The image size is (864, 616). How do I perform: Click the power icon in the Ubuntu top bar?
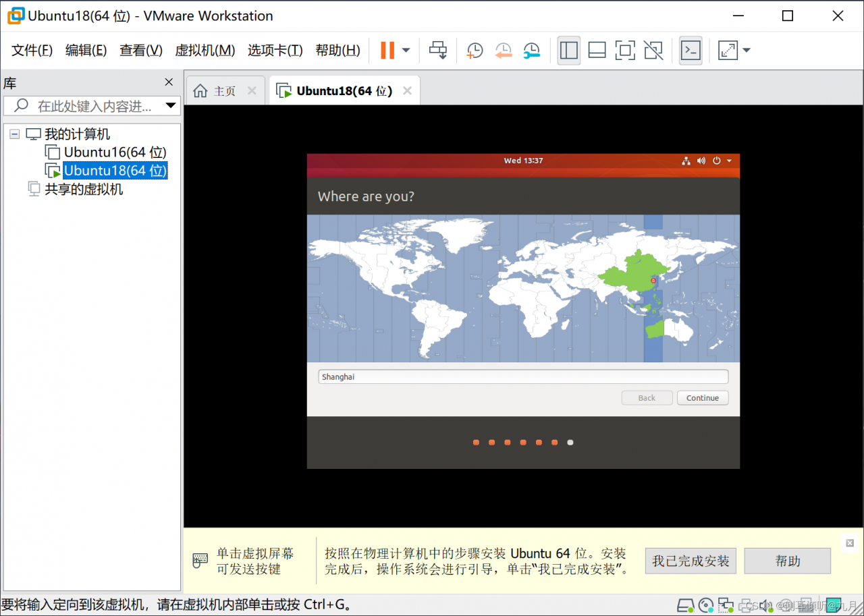pyautogui.click(x=717, y=161)
